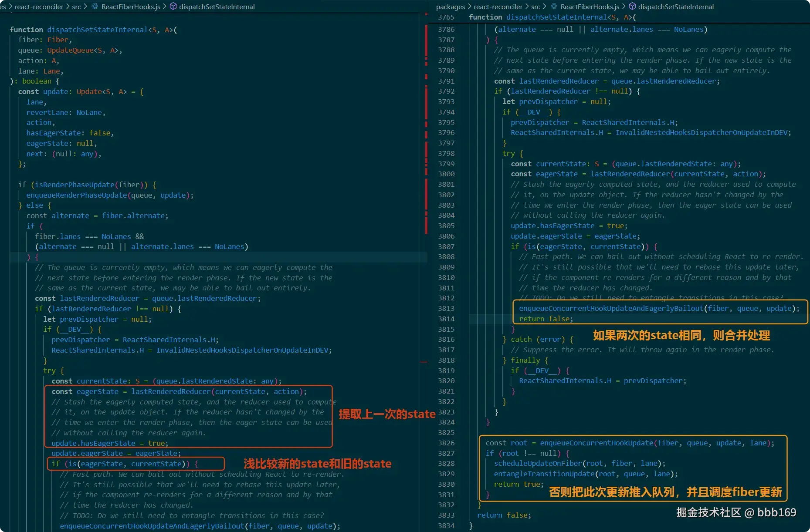The image size is (810, 532).
Task: Click 'return false;' on line 3814
Action: [x=546, y=319]
